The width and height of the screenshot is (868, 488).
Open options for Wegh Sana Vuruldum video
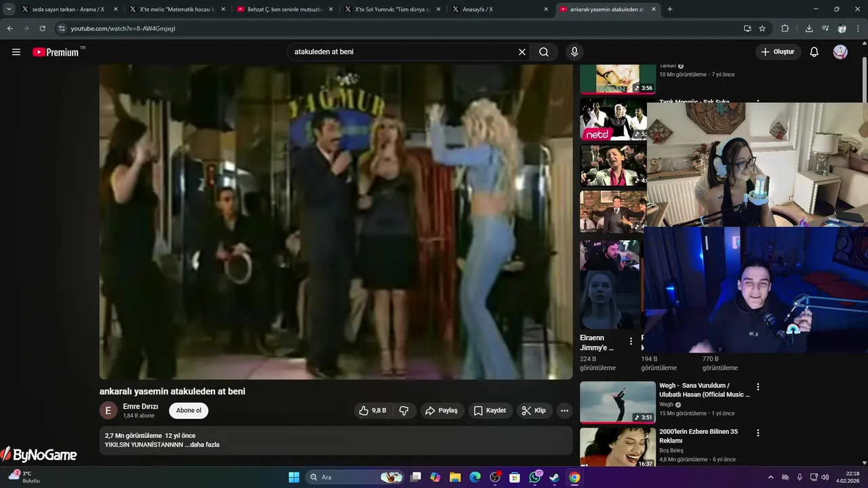point(758,387)
